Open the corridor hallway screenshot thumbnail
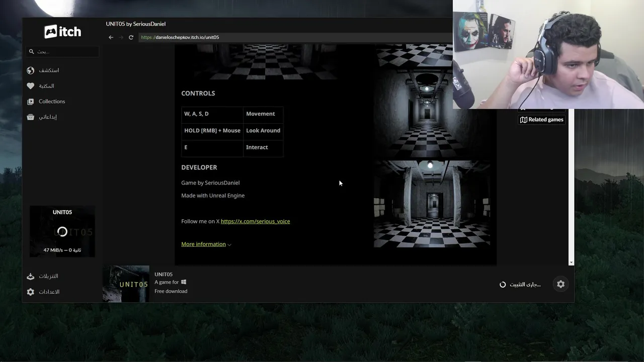This screenshot has height=362, width=644. pyautogui.click(x=432, y=114)
